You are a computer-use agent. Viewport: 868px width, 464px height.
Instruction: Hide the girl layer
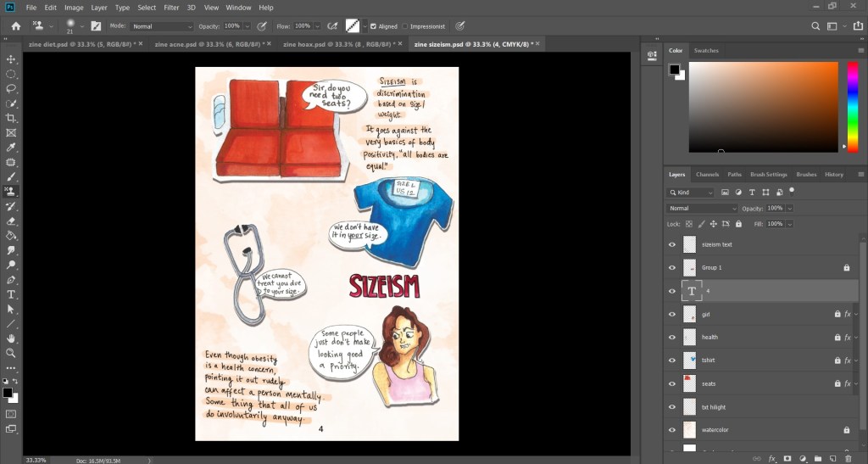[672, 314]
